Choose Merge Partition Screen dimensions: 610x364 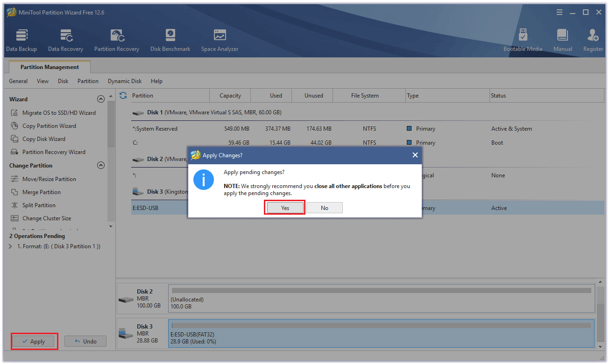pos(35,192)
